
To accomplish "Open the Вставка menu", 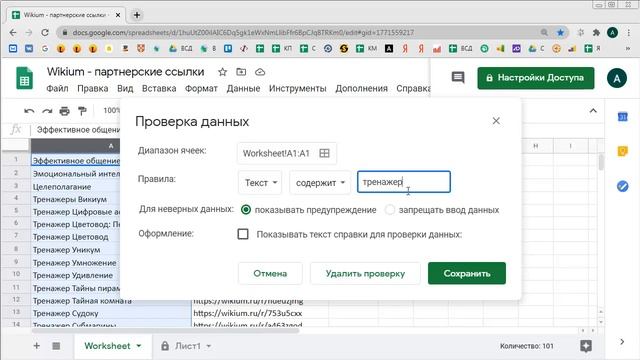I will tap(159, 88).
